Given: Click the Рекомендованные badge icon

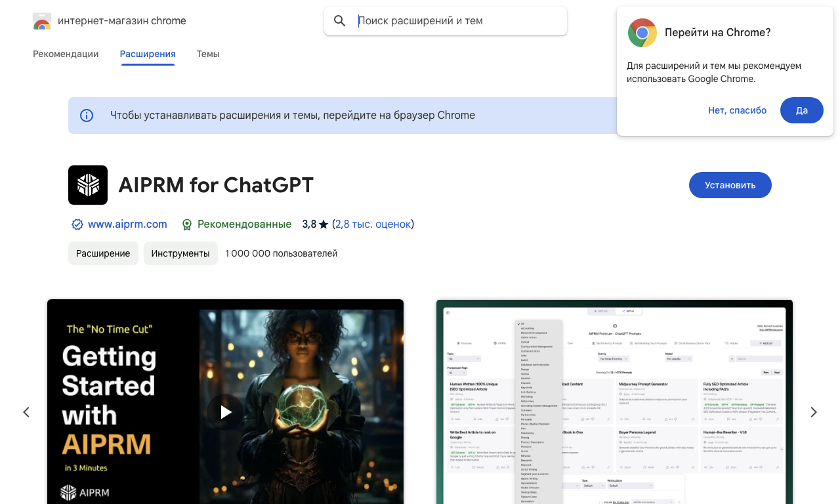Looking at the screenshot, I should coord(187,224).
